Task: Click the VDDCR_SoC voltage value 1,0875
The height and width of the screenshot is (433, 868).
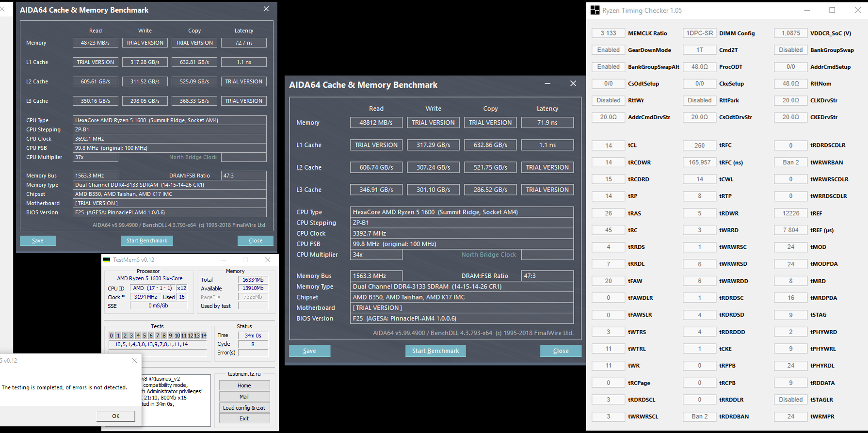Action: point(790,33)
